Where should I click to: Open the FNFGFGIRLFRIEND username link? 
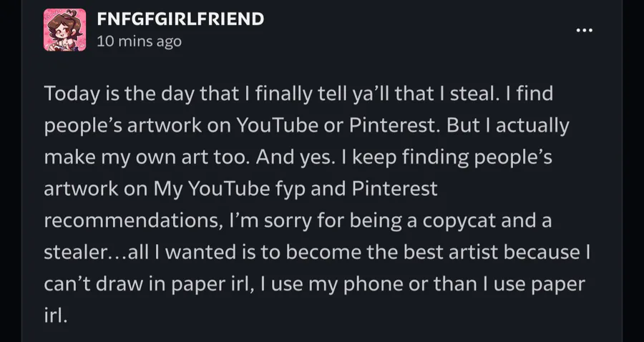(180, 19)
